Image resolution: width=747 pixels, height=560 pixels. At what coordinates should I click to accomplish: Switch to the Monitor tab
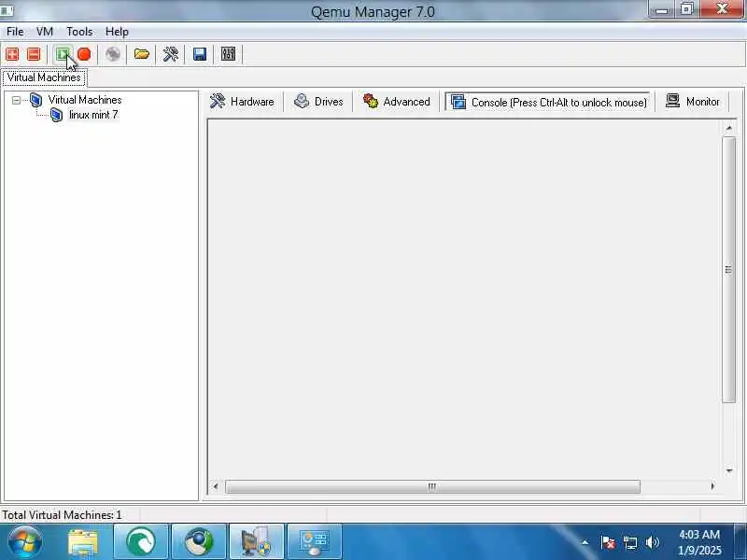[693, 102]
